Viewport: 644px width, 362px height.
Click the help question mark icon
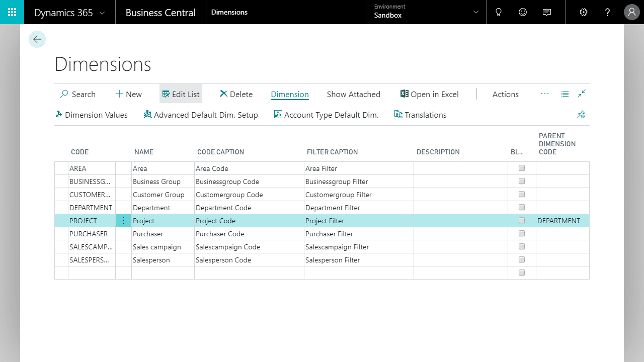pos(608,12)
